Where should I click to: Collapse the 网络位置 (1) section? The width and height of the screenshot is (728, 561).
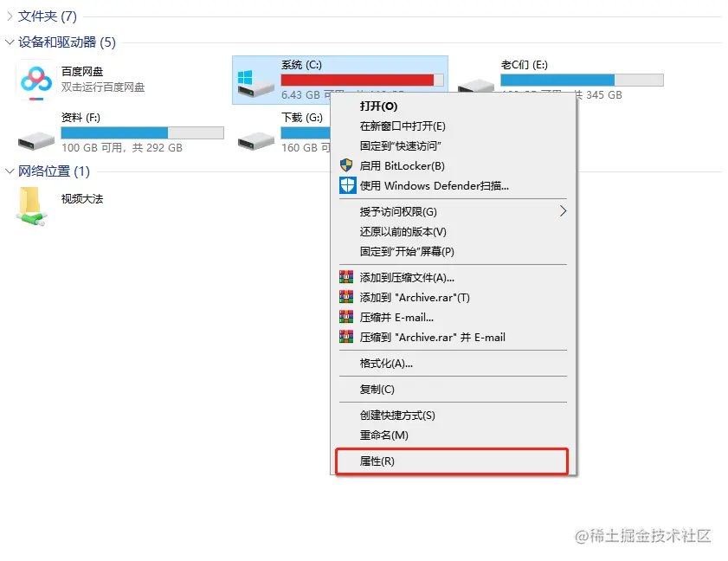(10, 171)
